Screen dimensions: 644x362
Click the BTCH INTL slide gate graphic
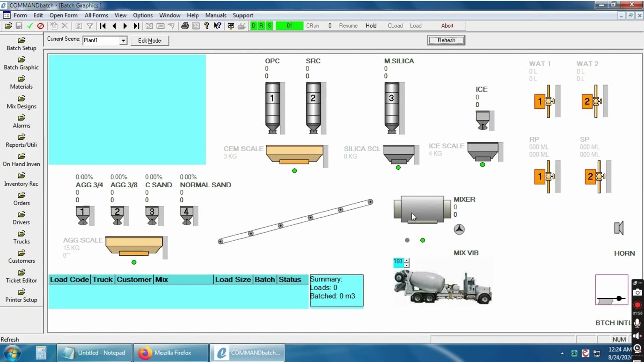click(612, 290)
